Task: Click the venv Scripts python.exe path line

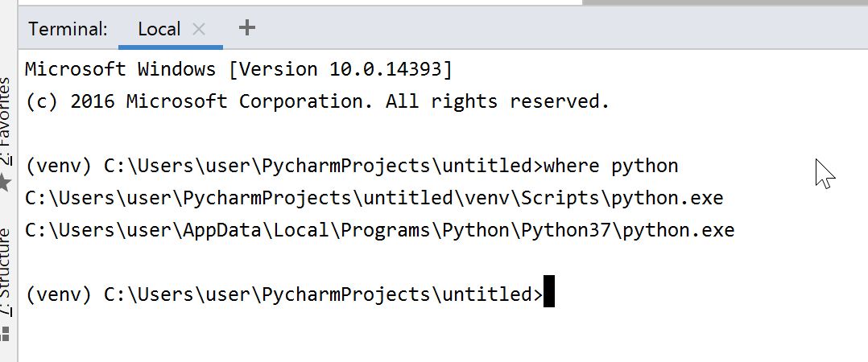Action: click(x=374, y=198)
